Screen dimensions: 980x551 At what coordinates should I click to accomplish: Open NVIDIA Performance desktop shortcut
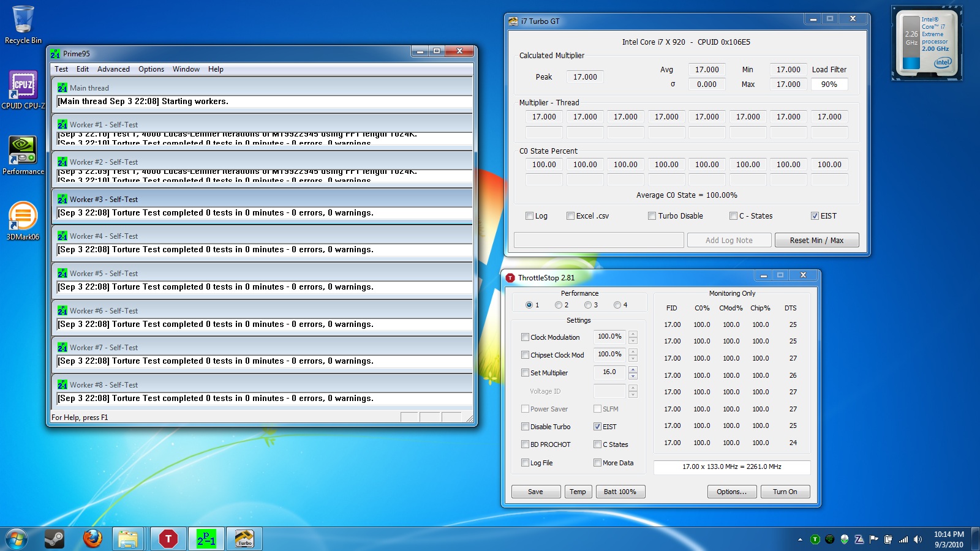pos(23,156)
